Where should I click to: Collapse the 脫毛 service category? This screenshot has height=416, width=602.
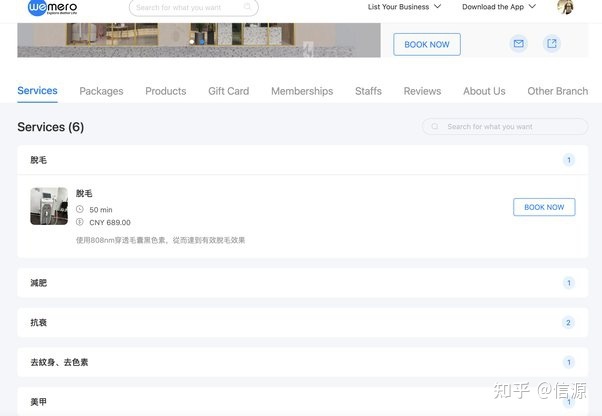[302, 160]
